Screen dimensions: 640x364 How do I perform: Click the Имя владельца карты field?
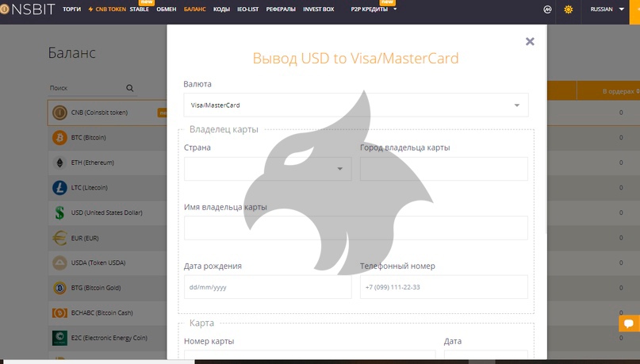[x=355, y=228]
